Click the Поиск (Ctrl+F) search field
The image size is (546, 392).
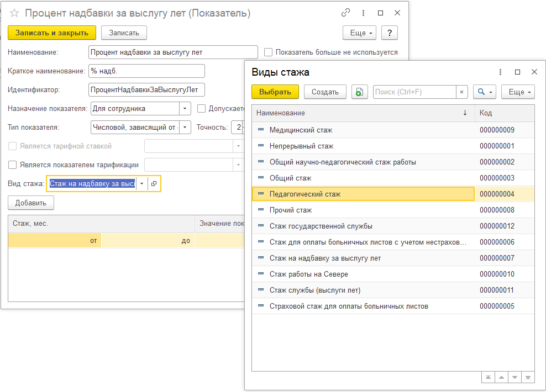tap(414, 92)
